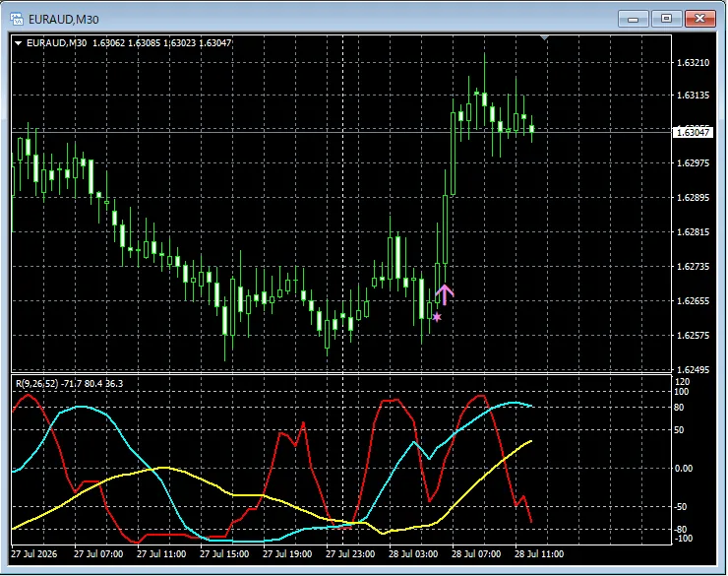Click the time label 27 Jul 19:00
The width and height of the screenshot is (728, 576).
click(287, 554)
